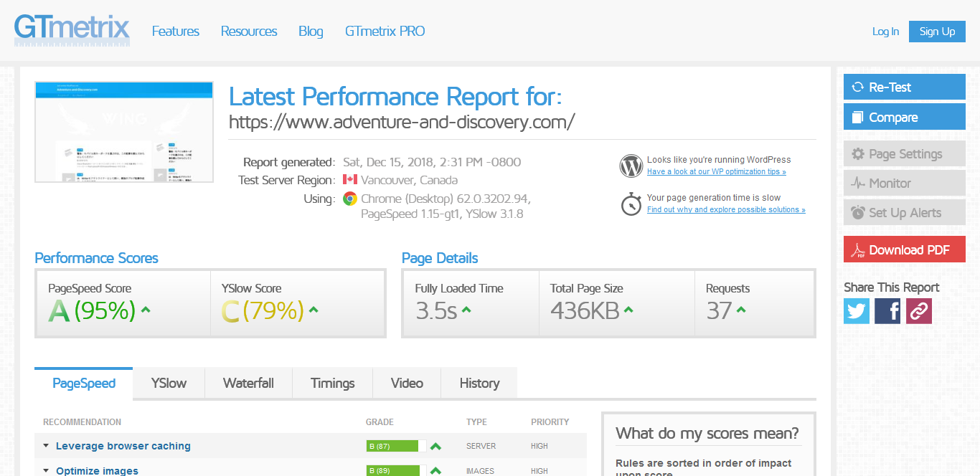
Task: Click the TYPE column header
Action: tap(476, 422)
